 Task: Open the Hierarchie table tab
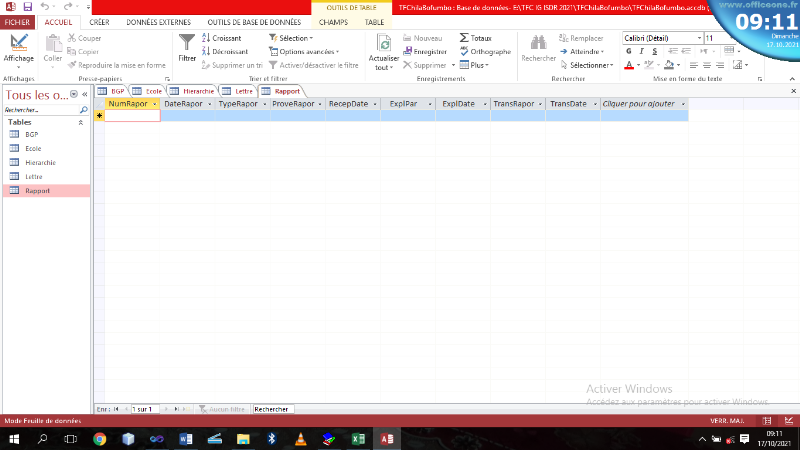pyautogui.click(x=192, y=91)
